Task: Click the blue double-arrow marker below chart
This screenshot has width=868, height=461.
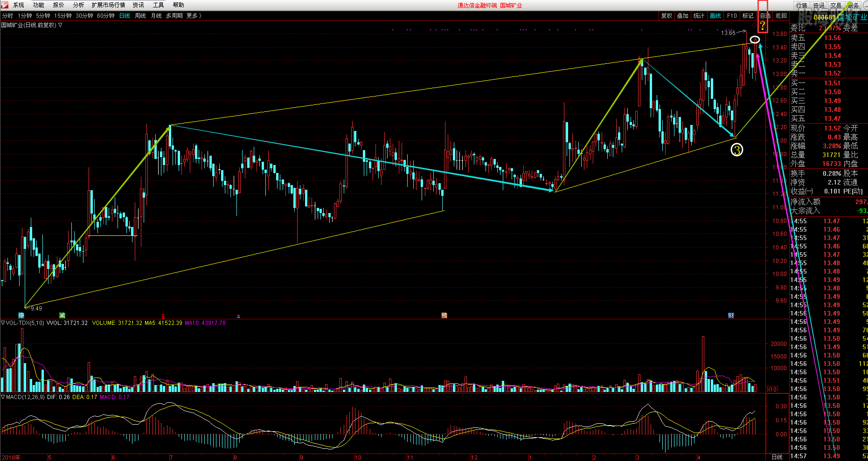Action: tap(238, 316)
